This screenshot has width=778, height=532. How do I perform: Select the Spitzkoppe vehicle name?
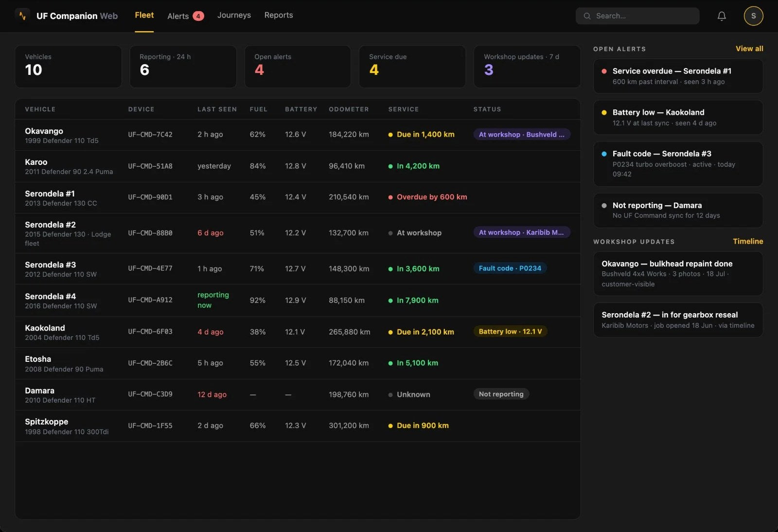click(x=47, y=422)
